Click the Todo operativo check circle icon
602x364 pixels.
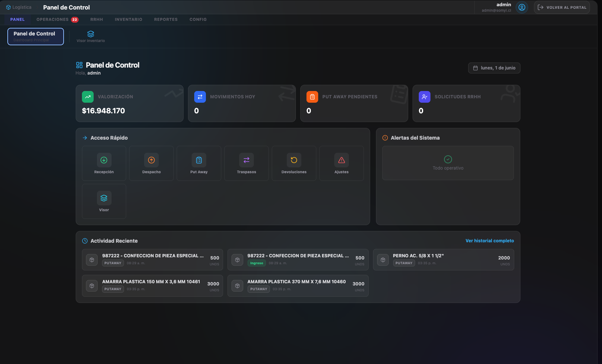click(448, 159)
